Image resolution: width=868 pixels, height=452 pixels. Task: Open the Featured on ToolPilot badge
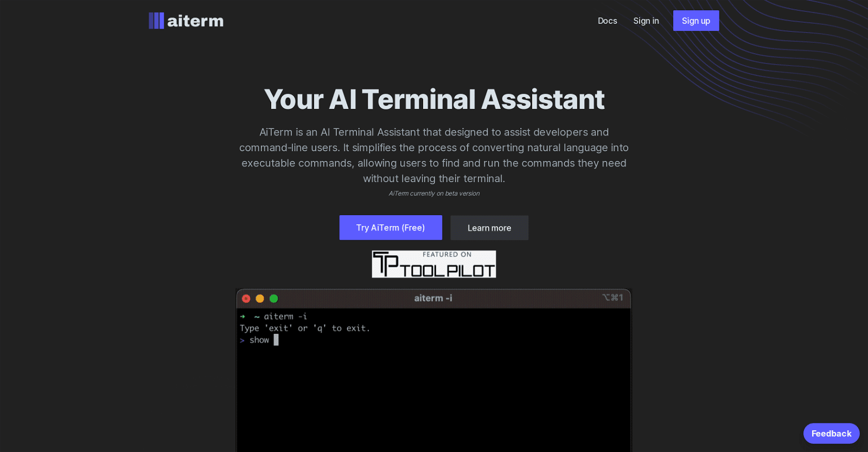[x=434, y=264]
